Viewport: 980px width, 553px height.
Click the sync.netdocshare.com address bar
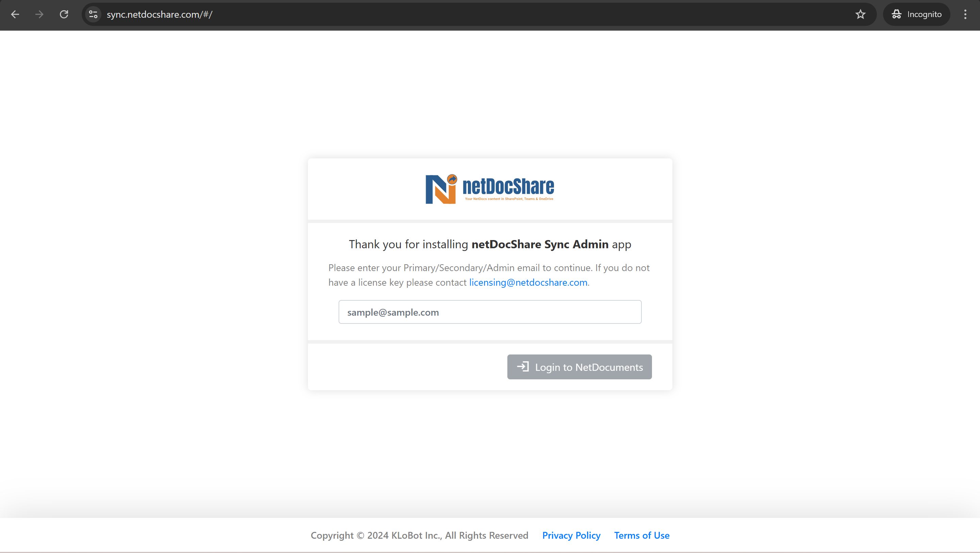click(160, 14)
